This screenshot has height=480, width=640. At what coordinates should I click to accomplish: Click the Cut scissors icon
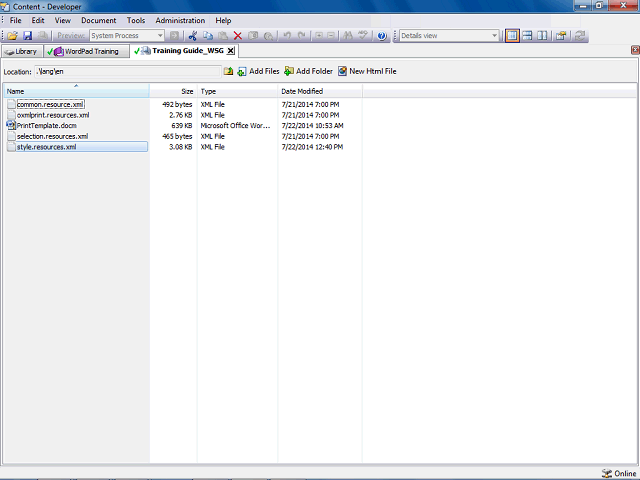tap(193, 36)
